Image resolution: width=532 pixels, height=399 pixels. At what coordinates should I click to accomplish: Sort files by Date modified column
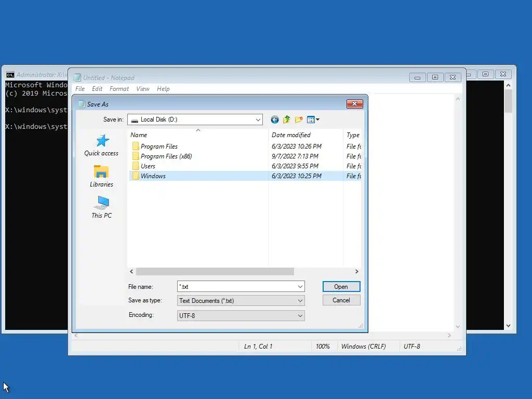point(305,135)
